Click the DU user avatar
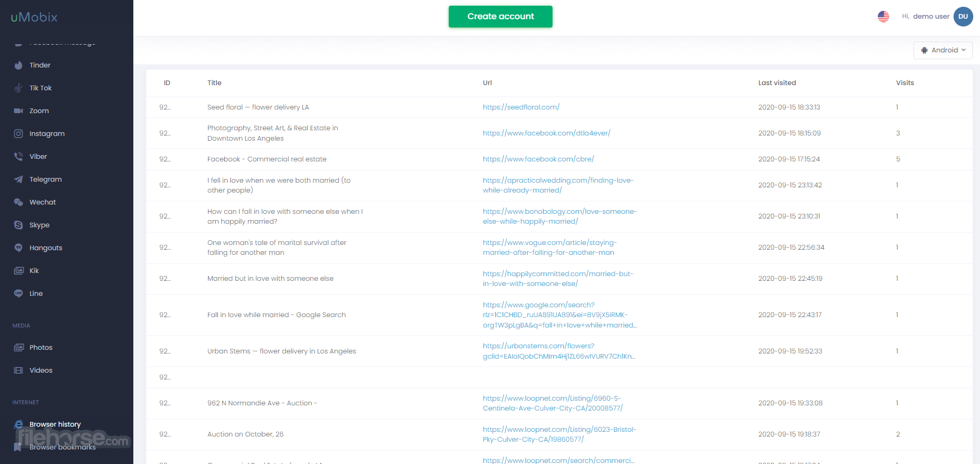 click(963, 17)
